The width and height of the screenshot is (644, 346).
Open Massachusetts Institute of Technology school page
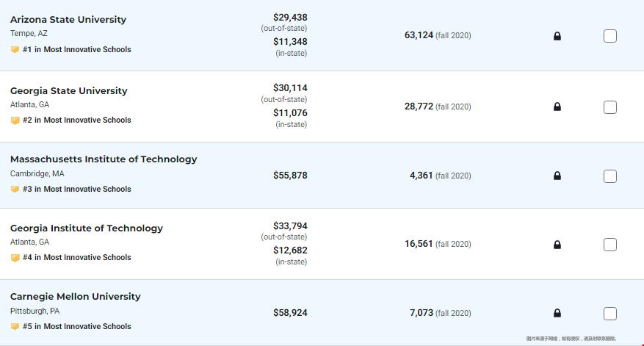pyautogui.click(x=104, y=159)
